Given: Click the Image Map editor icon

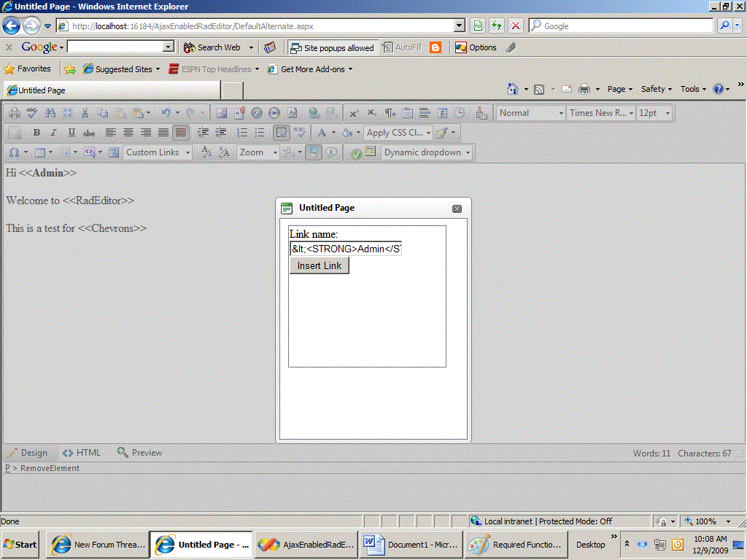Looking at the screenshot, I should tap(114, 152).
